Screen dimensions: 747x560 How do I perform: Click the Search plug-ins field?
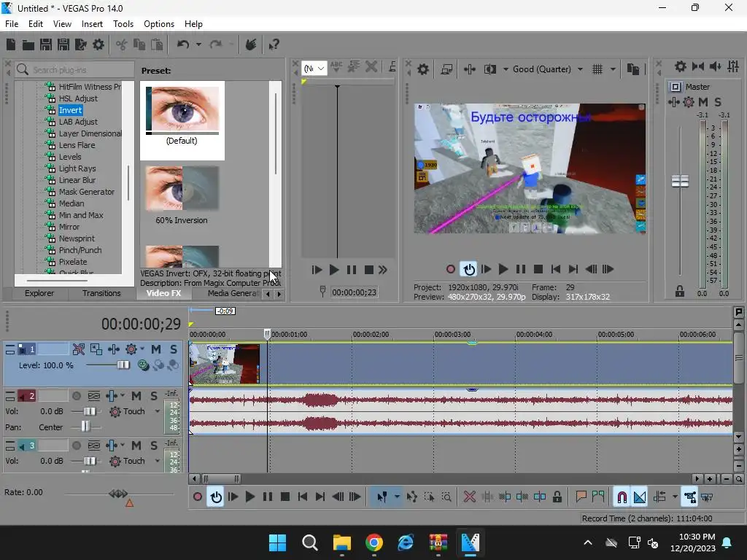74,70
